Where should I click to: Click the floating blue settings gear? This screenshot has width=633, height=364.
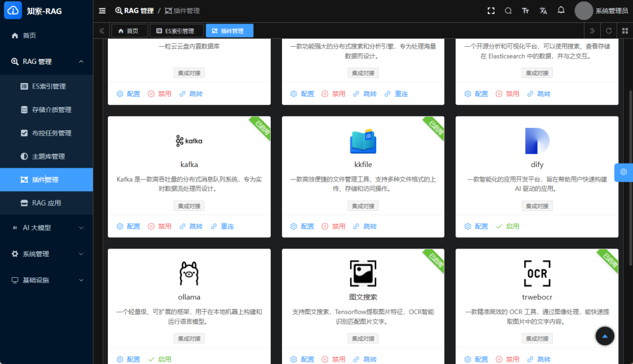click(623, 172)
